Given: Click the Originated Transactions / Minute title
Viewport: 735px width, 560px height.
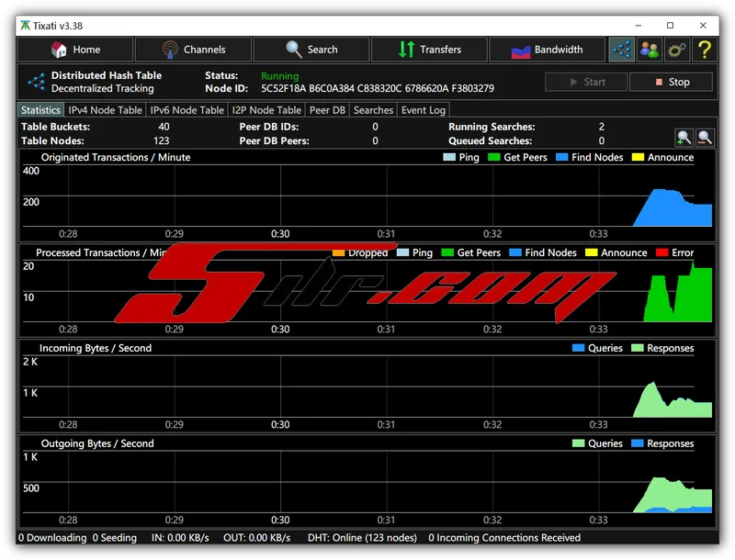Looking at the screenshot, I should [116, 157].
